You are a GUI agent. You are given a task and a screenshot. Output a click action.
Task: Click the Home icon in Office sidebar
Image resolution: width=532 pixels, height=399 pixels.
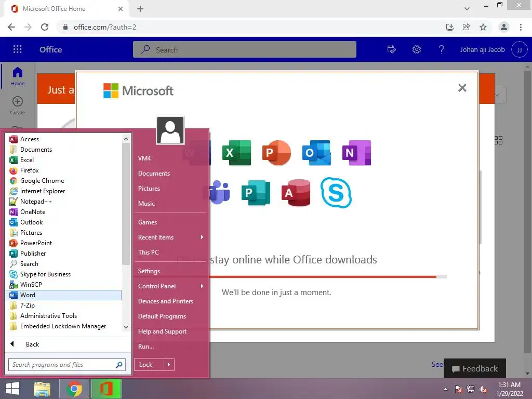[x=18, y=76]
